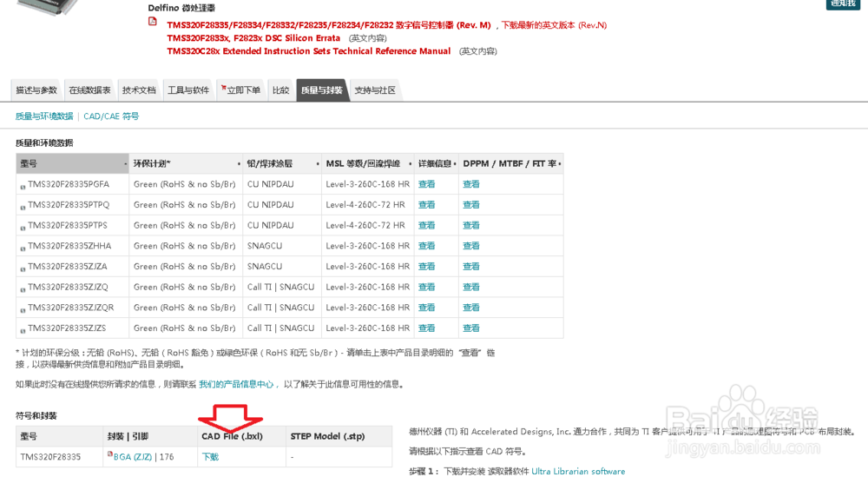The width and height of the screenshot is (868, 477).
Task: Expand the TMS320F28335ZJZQR row icon
Action: 23,309
